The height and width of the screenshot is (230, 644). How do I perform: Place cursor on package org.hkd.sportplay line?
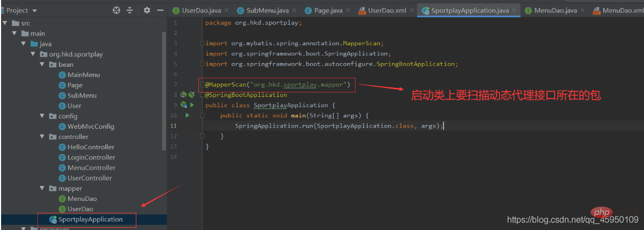253,23
